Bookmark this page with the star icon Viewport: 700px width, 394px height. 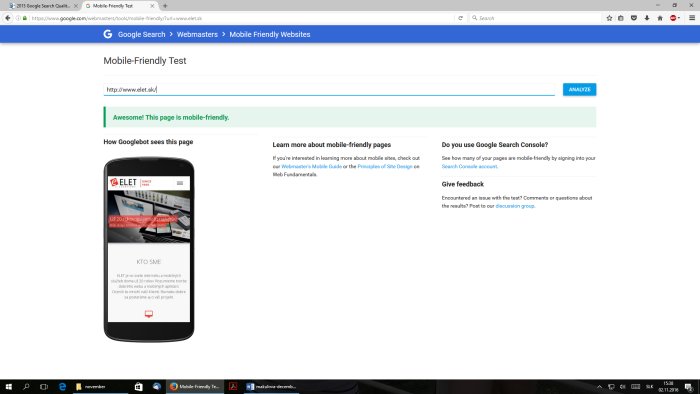pos(609,18)
